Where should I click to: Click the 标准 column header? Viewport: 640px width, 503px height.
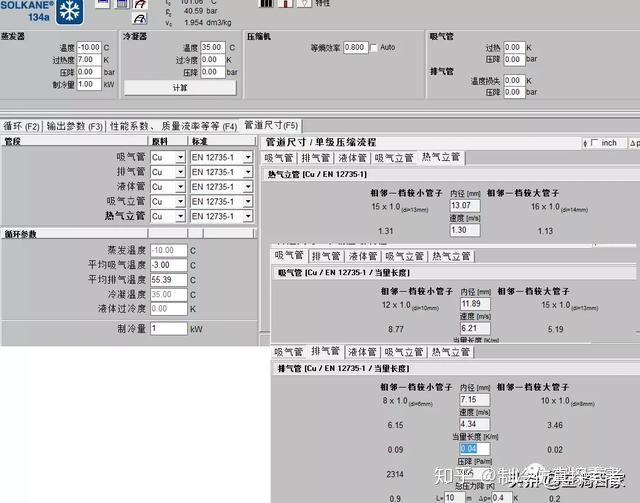(x=222, y=142)
